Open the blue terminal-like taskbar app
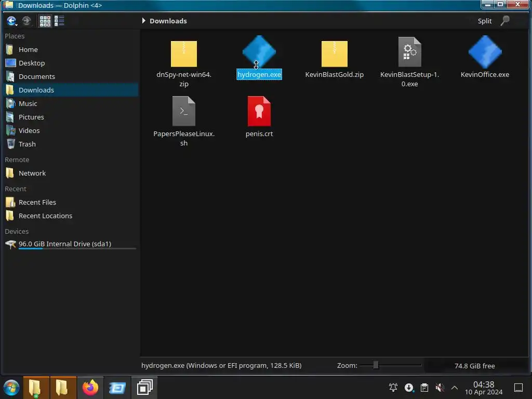Image resolution: width=532 pixels, height=399 pixels. click(x=117, y=388)
